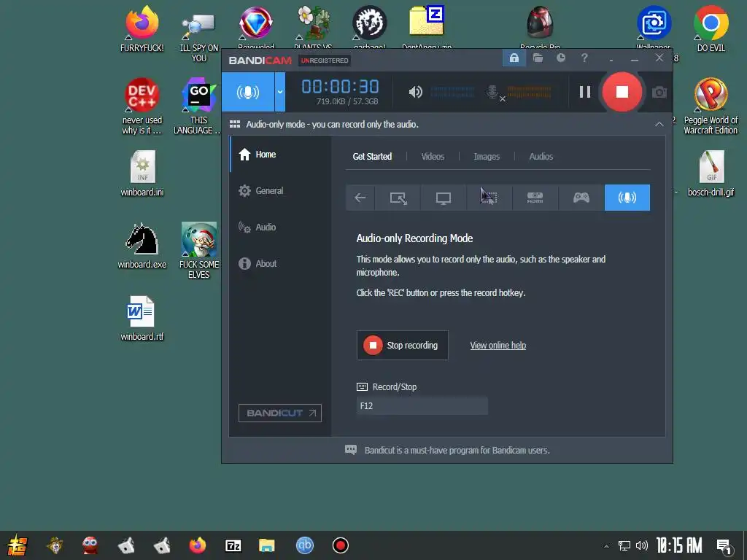Select around-mouse recording mode
747x560 pixels.
(x=489, y=198)
